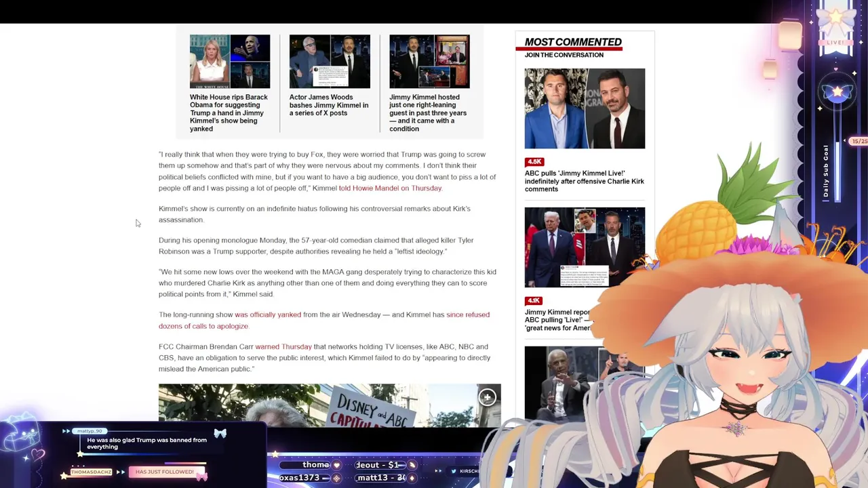The height and width of the screenshot is (488, 868).
Task: Follow 'since refused dozens of calls to apologize' link
Action: click(324, 320)
